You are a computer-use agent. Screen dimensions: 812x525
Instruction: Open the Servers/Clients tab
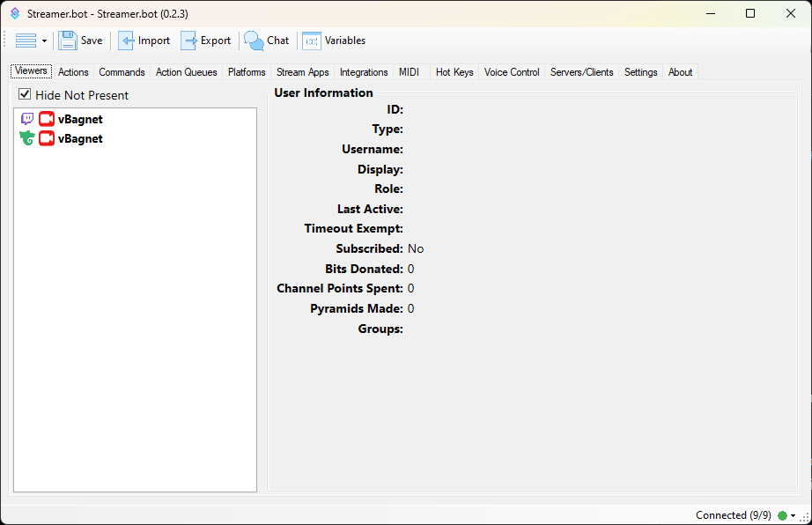(x=581, y=72)
